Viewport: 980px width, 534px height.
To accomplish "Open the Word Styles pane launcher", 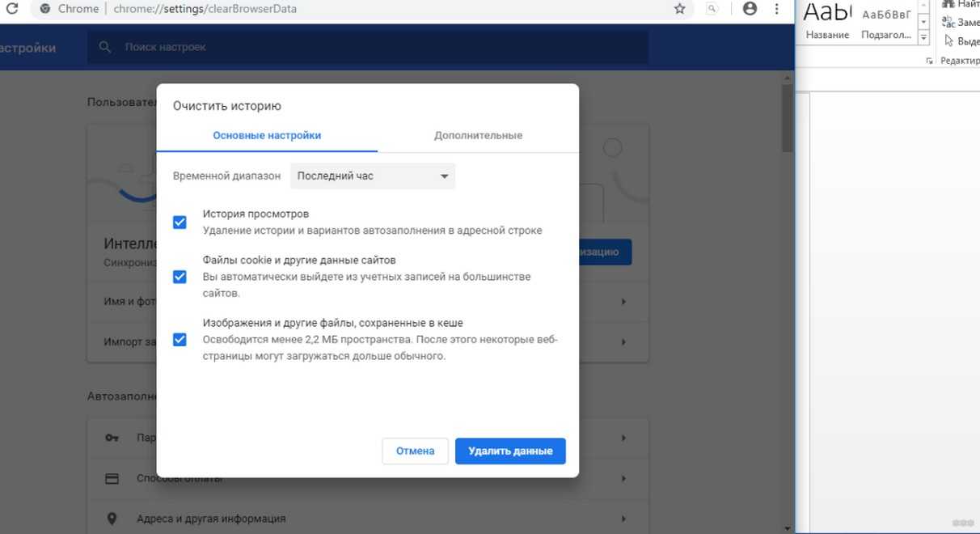I will [x=929, y=61].
